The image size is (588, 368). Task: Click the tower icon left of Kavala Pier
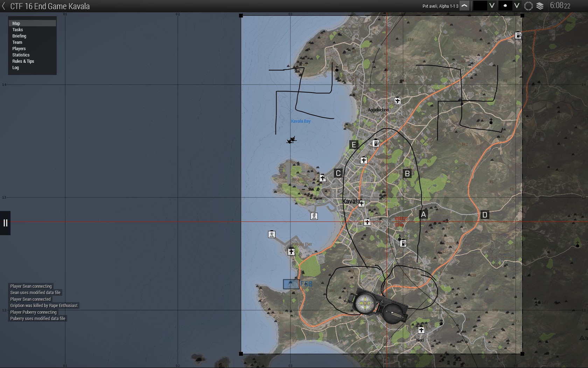point(272,234)
